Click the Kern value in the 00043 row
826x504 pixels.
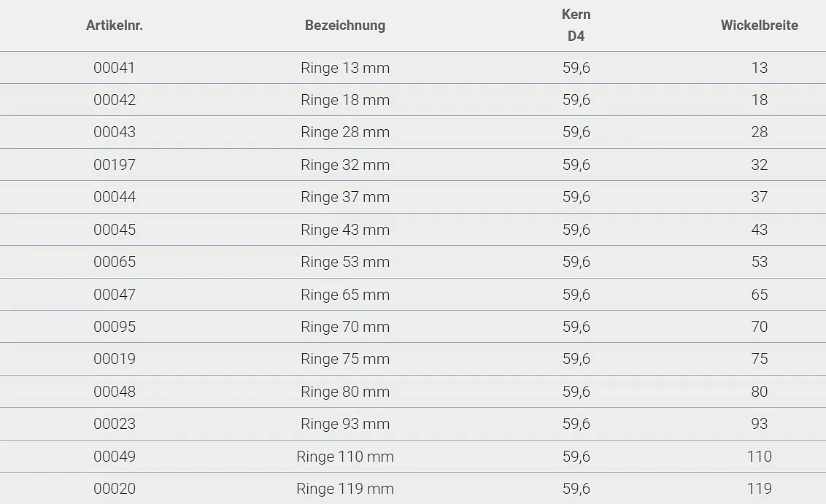[576, 132]
